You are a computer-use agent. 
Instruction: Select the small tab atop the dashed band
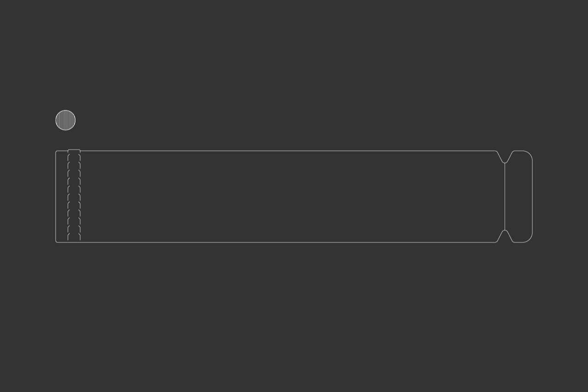74,150
